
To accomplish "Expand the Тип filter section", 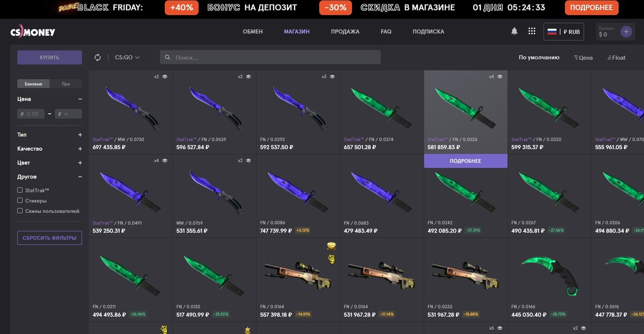I will click(80, 135).
